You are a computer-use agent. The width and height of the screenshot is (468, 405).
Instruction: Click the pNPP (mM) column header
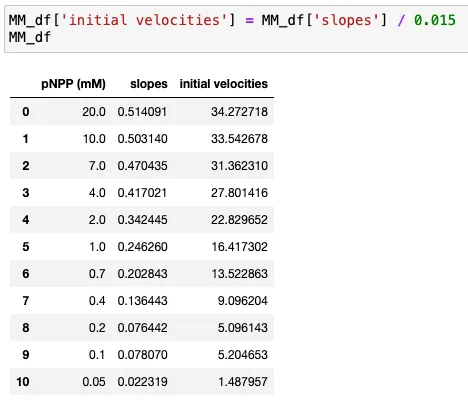point(73,84)
